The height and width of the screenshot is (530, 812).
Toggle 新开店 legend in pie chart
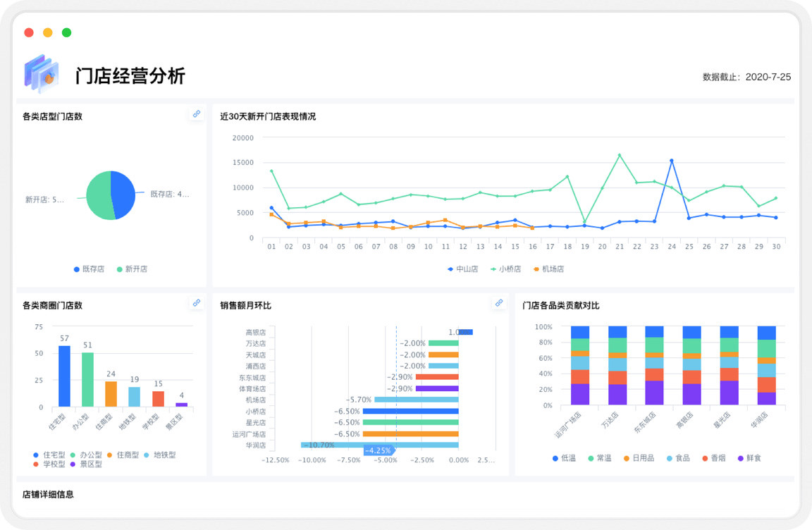click(132, 269)
